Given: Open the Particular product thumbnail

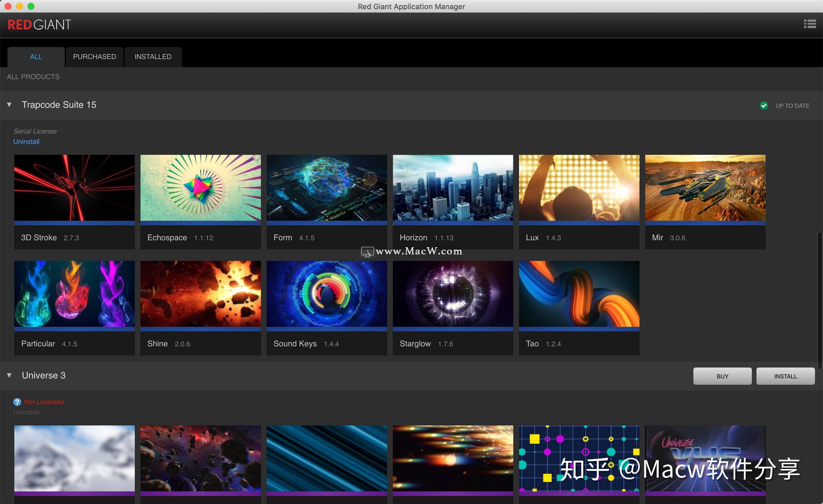Looking at the screenshot, I should click(x=74, y=294).
